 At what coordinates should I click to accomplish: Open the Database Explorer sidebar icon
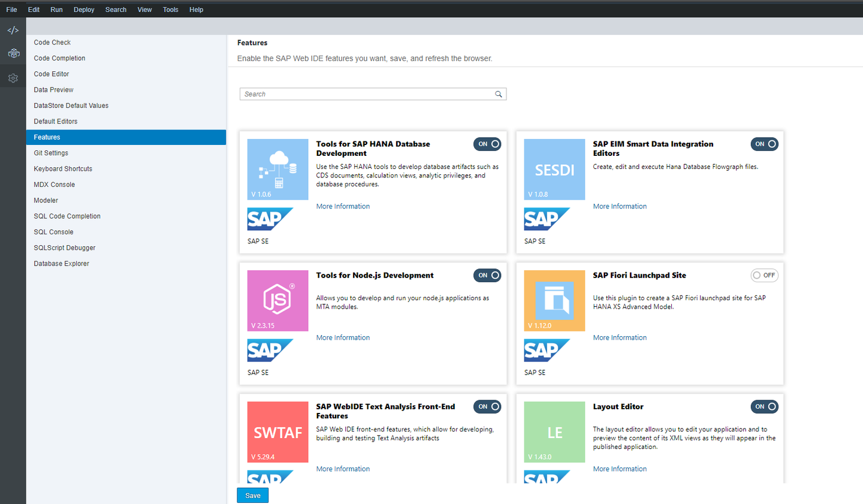13,53
